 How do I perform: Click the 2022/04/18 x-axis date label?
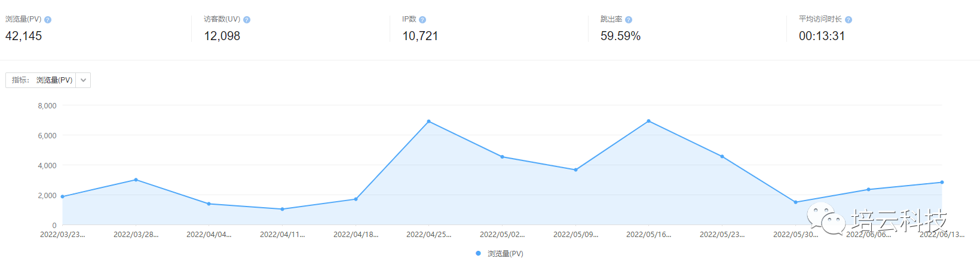pyautogui.click(x=356, y=235)
